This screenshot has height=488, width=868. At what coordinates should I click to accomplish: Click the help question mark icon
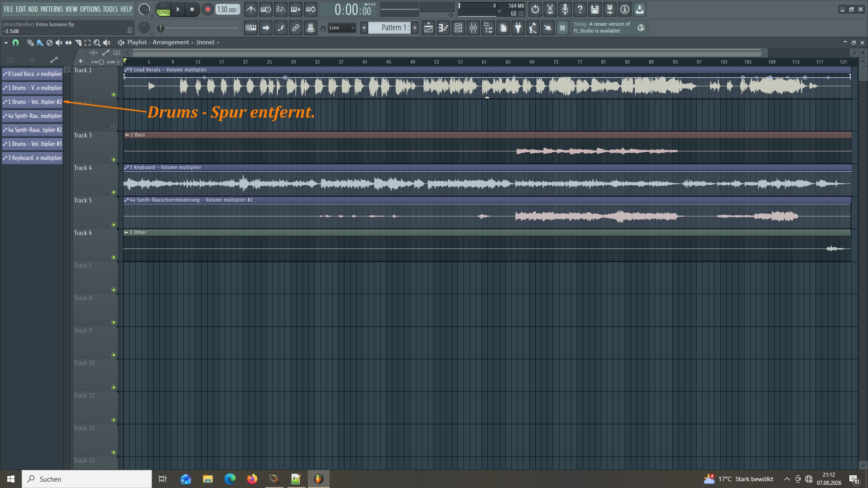pyautogui.click(x=580, y=9)
